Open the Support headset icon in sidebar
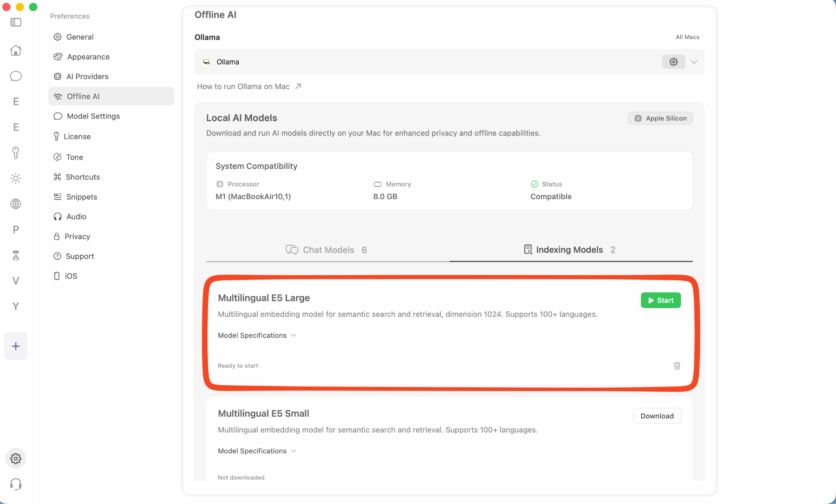836x504 pixels. click(x=16, y=484)
